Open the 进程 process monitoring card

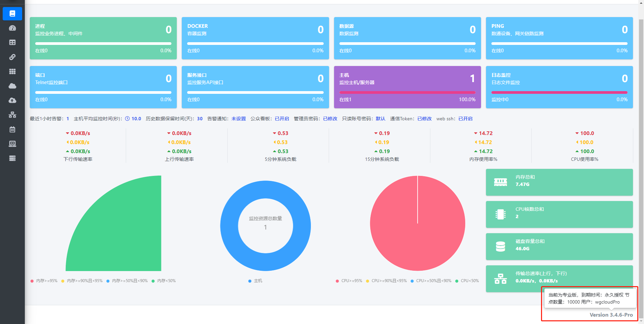pos(103,38)
